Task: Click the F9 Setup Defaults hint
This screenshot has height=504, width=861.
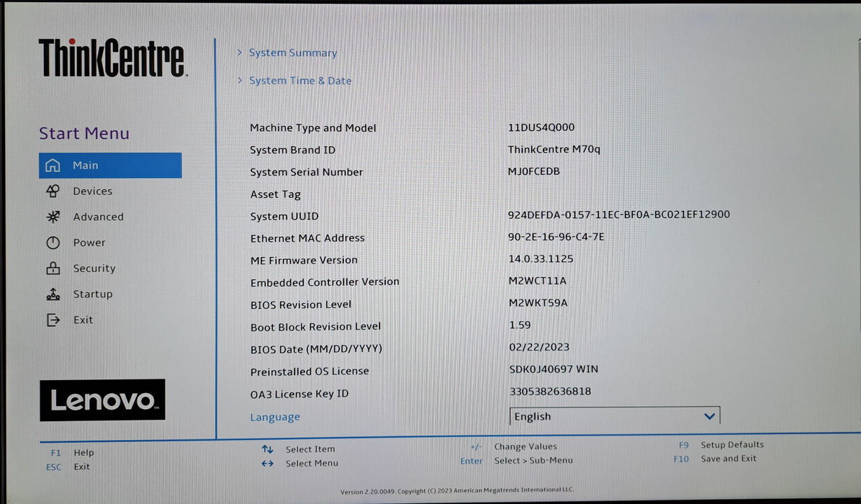Action: [x=721, y=445]
